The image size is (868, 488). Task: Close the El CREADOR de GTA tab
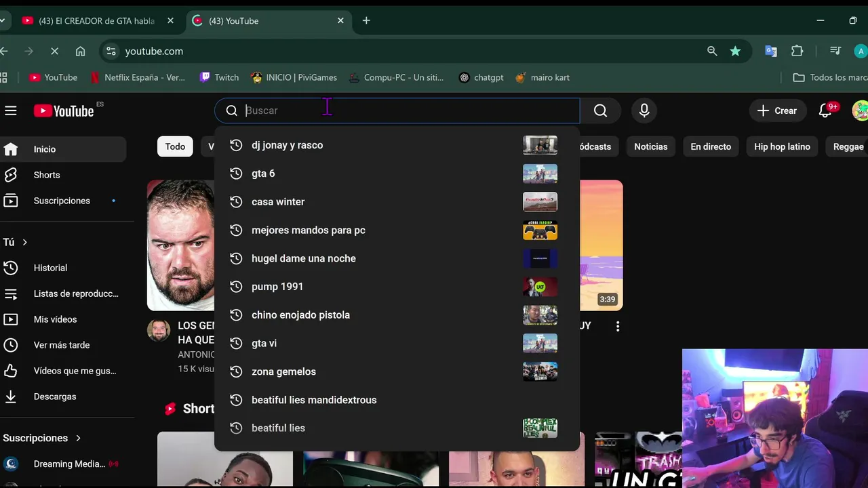[x=171, y=21]
